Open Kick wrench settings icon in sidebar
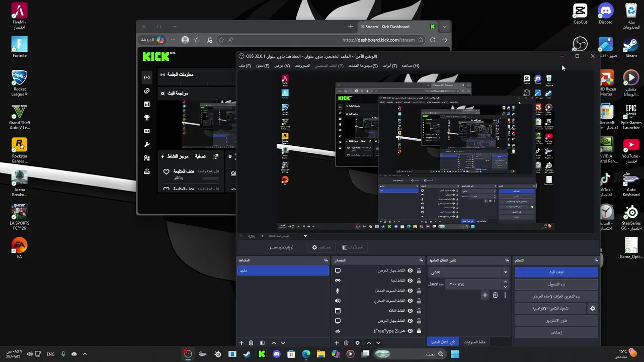Viewport: 644px width, 362px height. [147, 144]
